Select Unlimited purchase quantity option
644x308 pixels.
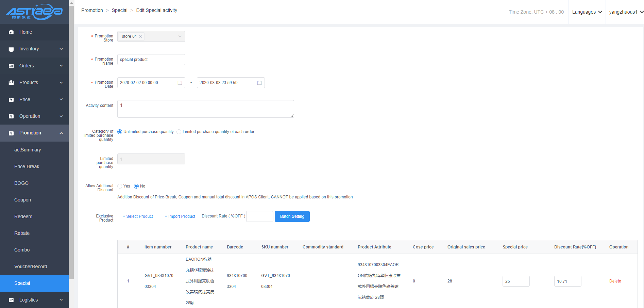[x=120, y=132]
